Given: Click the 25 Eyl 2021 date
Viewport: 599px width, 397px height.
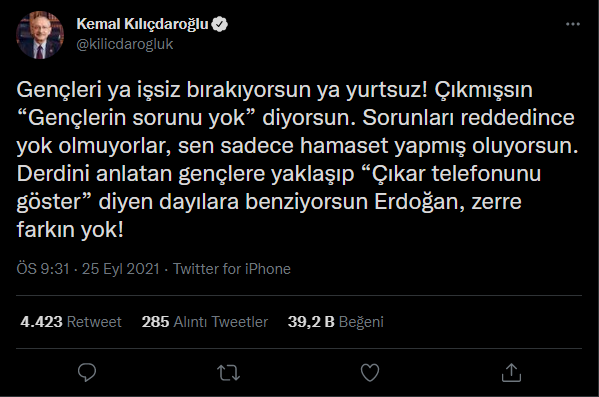Looking at the screenshot, I should click(x=121, y=269).
